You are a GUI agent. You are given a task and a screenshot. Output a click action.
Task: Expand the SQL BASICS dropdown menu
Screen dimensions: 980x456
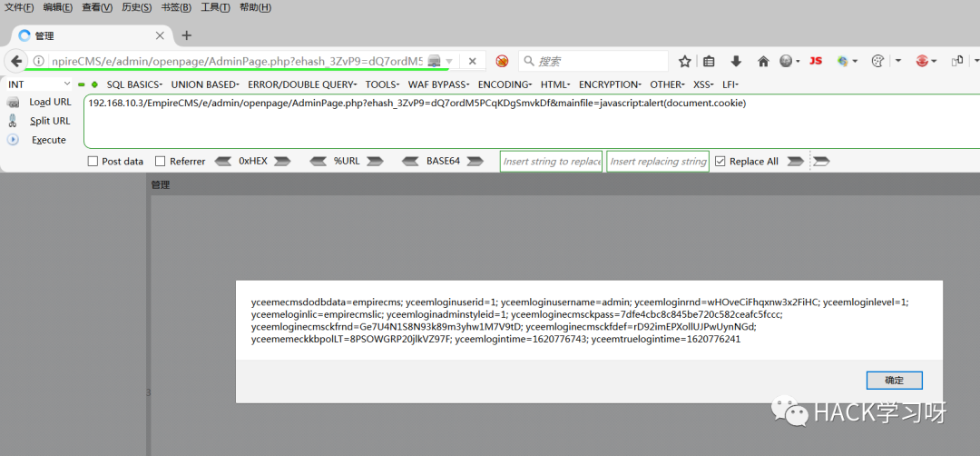[134, 84]
